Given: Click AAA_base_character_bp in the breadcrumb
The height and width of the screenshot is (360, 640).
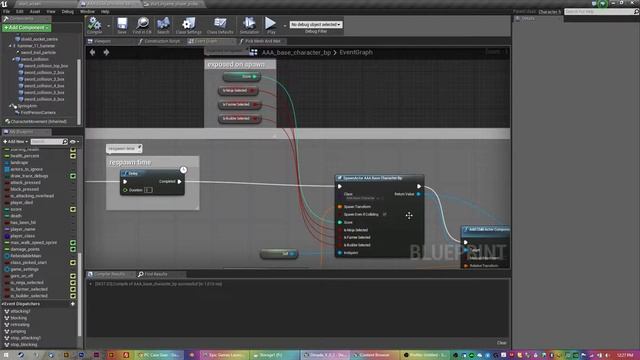Looking at the screenshot, I should click(x=296, y=52).
